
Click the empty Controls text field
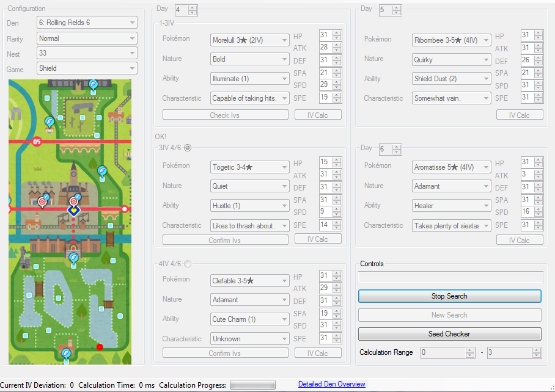449,278
